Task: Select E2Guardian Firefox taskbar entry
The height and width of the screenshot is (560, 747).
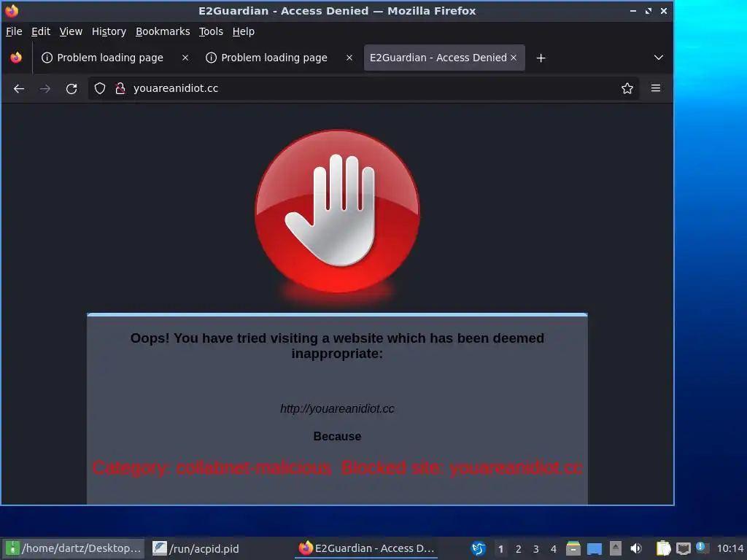Action: 366,548
